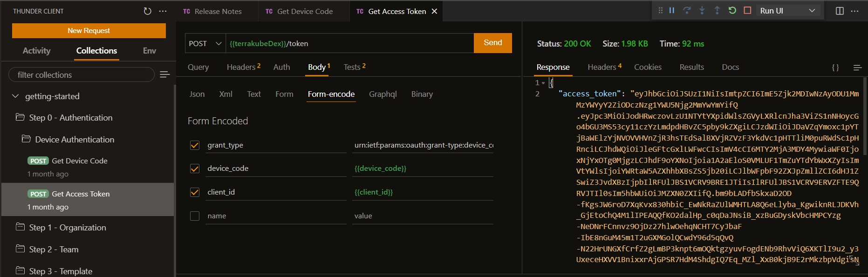The image size is (868, 277).
Task: Uncheck the grant_type parameter checkbox
Action: 195,145
